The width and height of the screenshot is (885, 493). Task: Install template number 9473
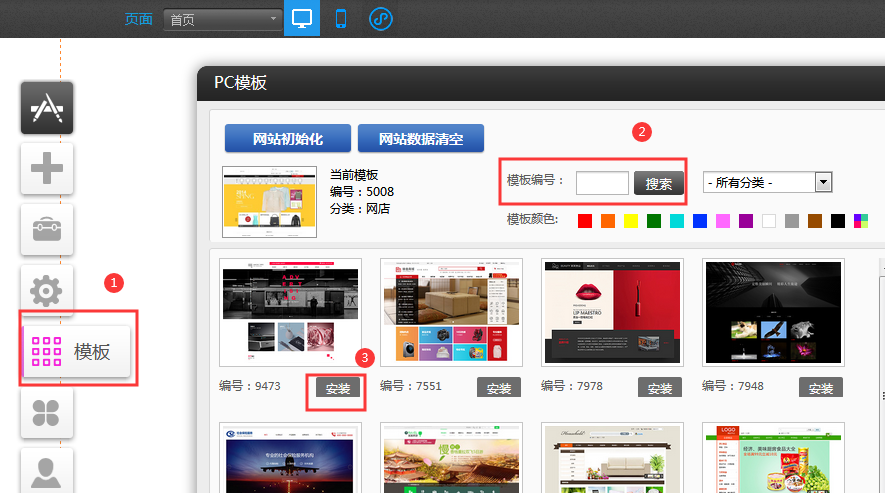338,388
